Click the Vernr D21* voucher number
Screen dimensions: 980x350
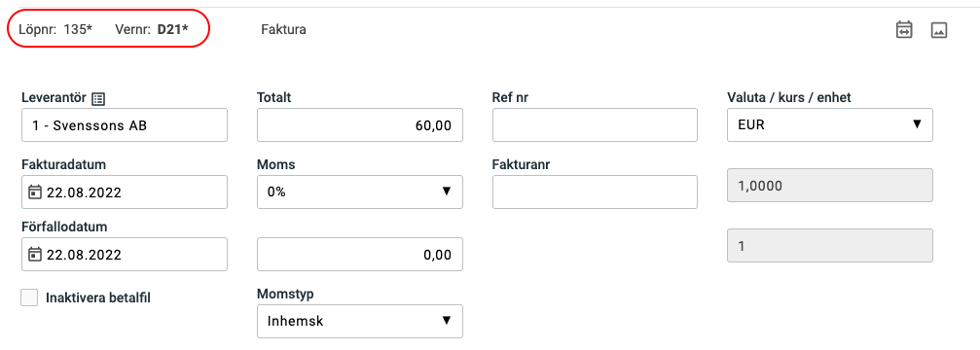(172, 29)
